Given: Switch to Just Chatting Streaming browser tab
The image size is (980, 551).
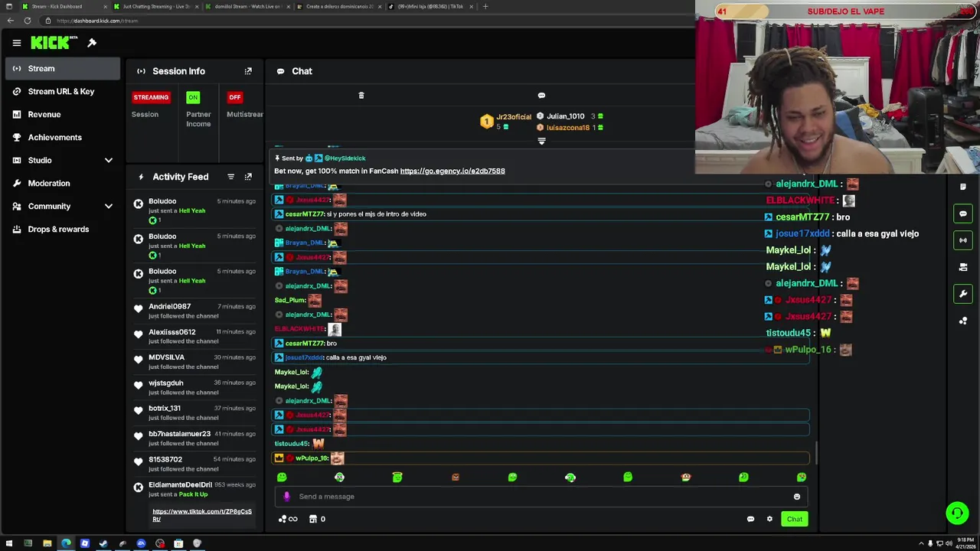Looking at the screenshot, I should pyautogui.click(x=156, y=6).
